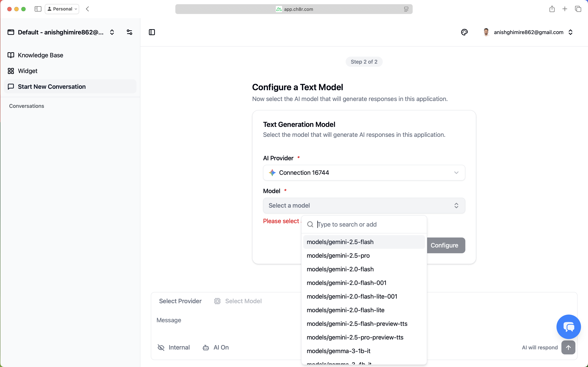Open the Connection 16744 provider dropdown
This screenshot has width=588, height=367.
pyautogui.click(x=363, y=173)
